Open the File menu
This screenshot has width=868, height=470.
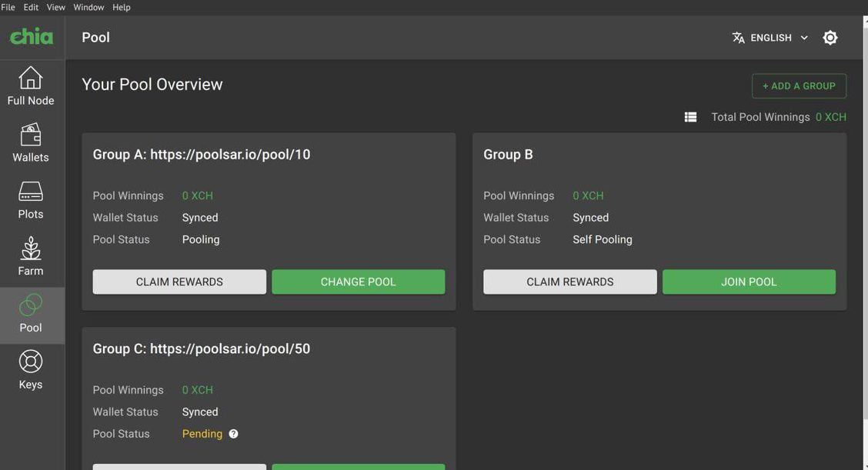point(8,7)
